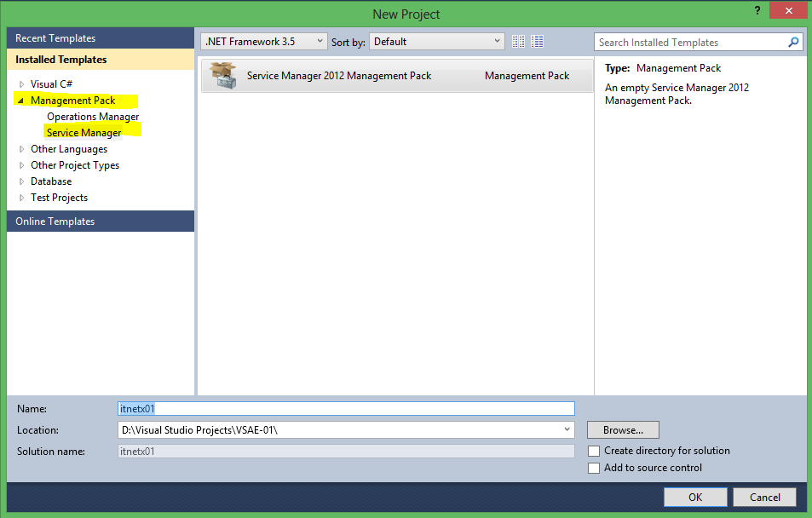The width and height of the screenshot is (812, 518).
Task: Open the Location path dropdown
Action: (567, 430)
